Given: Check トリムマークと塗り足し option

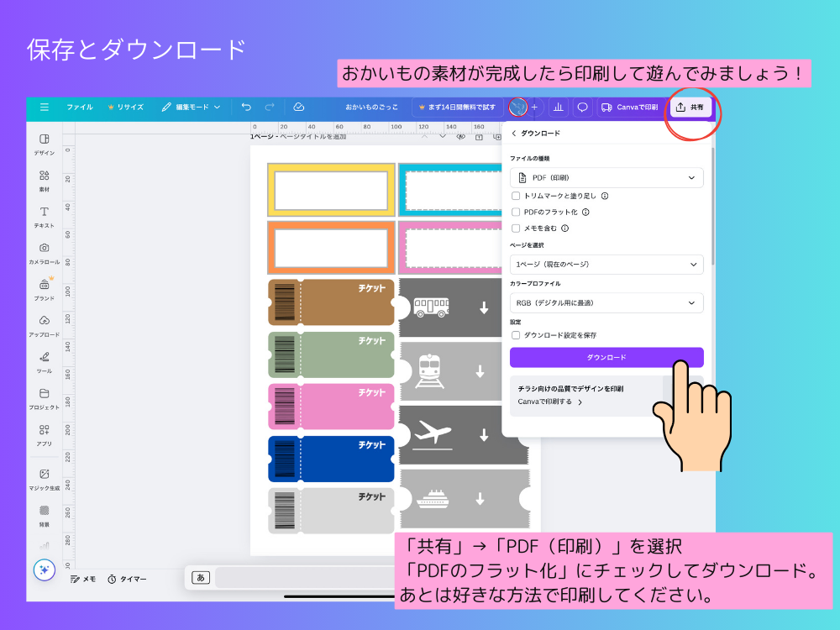Looking at the screenshot, I should (x=516, y=195).
